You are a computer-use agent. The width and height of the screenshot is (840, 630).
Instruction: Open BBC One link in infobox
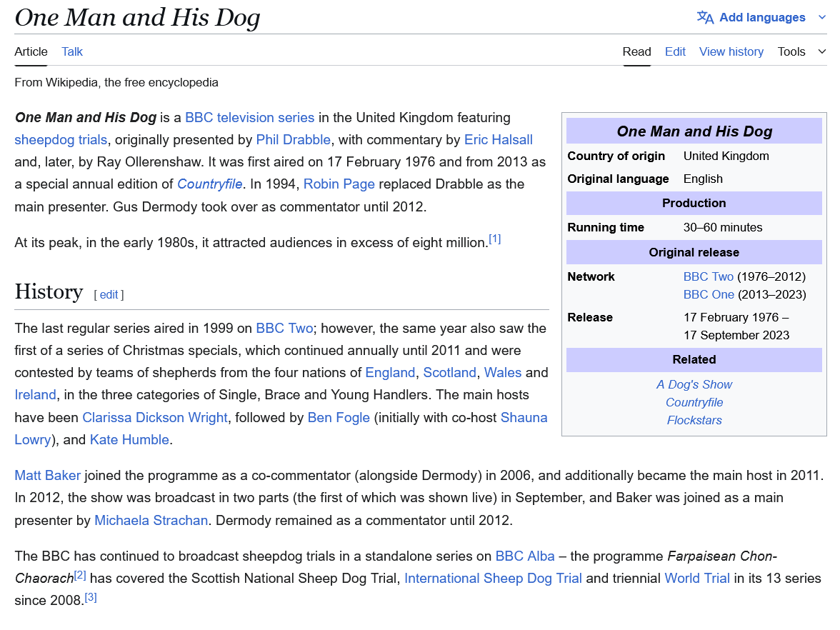pyautogui.click(x=709, y=294)
